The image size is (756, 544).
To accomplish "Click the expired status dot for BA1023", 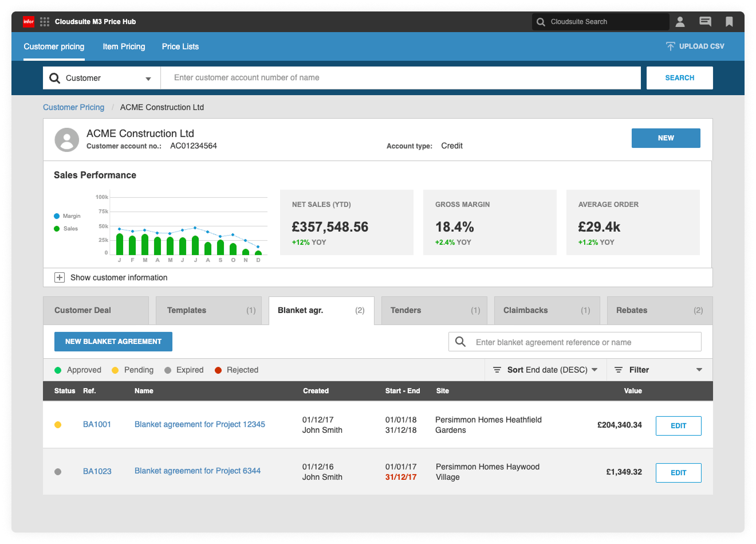I will click(x=58, y=472).
